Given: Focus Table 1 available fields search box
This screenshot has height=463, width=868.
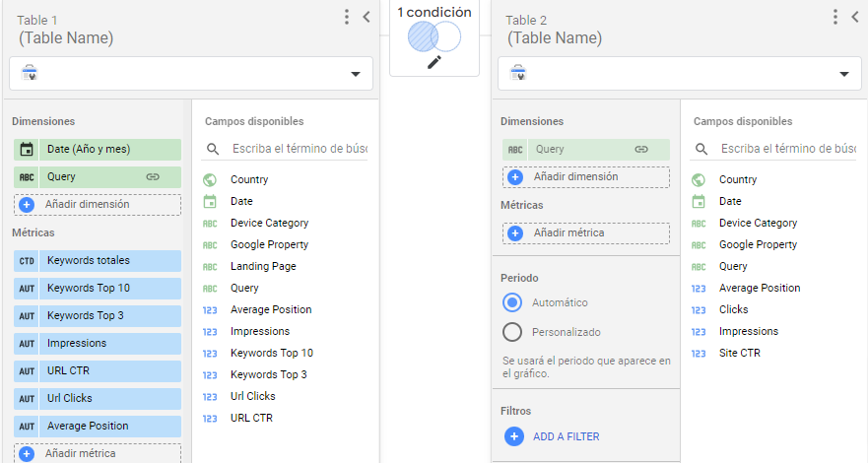Looking at the screenshot, I should (x=300, y=149).
